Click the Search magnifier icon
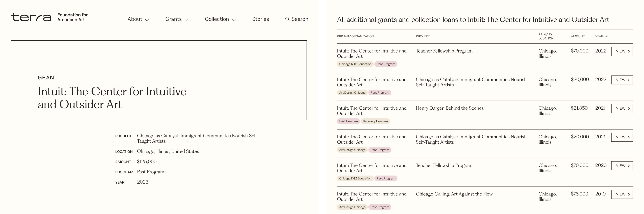The image size is (644, 214). (x=287, y=19)
